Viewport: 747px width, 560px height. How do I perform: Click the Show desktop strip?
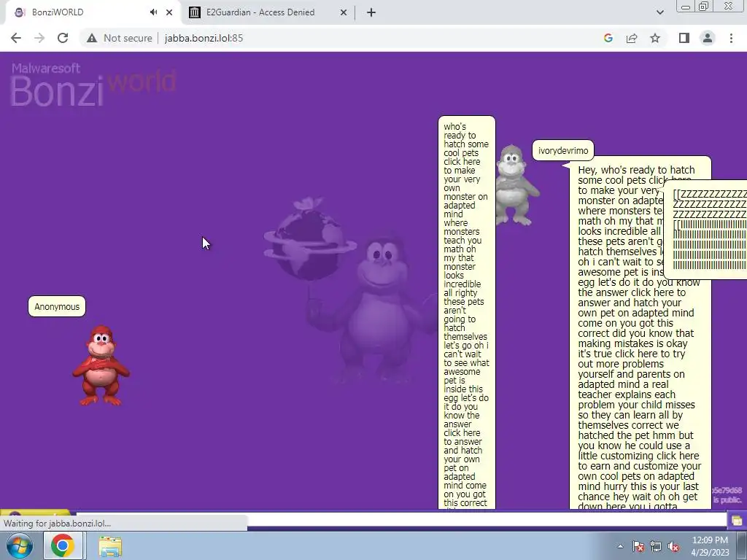point(742,545)
